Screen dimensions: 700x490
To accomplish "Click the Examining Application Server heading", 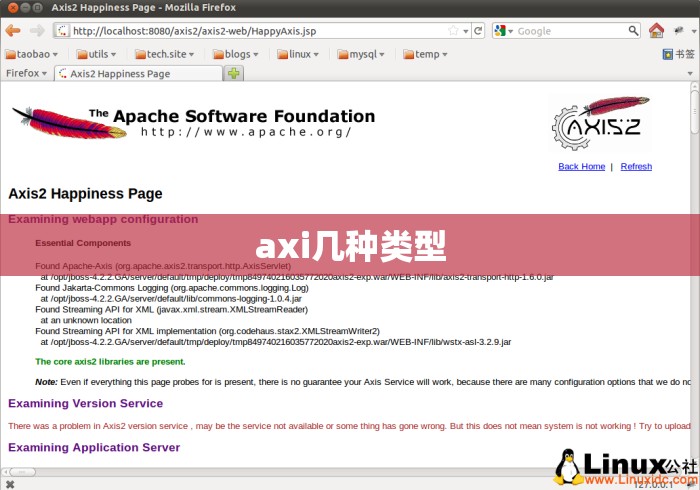I will 94,448.
